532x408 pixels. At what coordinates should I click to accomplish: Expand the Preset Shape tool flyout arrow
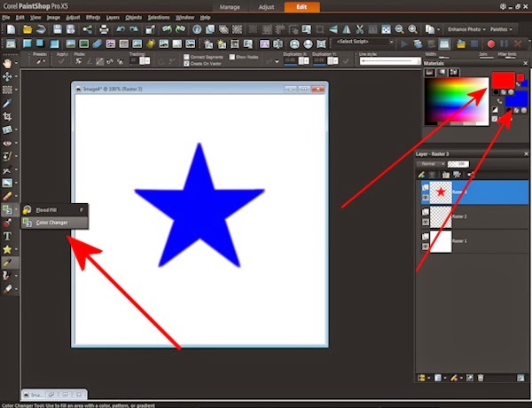(x=16, y=249)
